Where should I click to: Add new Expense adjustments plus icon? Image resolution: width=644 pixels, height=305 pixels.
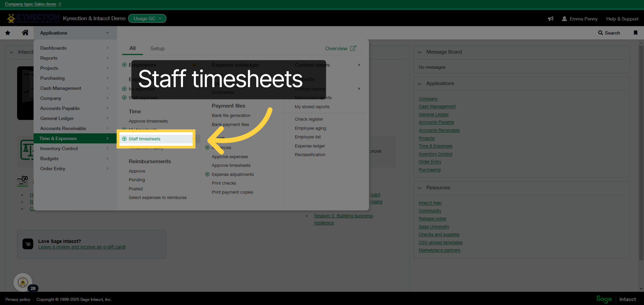coord(207,174)
